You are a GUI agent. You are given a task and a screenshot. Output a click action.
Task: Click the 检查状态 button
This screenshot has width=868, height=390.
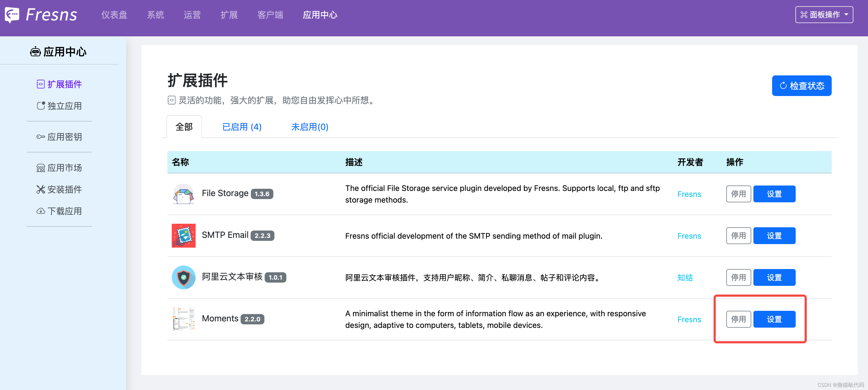pos(801,86)
